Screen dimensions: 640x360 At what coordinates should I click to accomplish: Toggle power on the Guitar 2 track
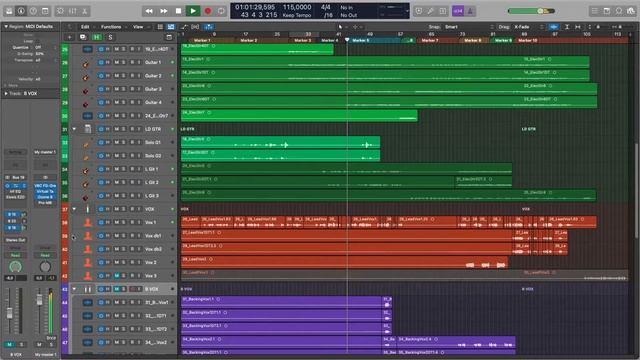(101, 76)
